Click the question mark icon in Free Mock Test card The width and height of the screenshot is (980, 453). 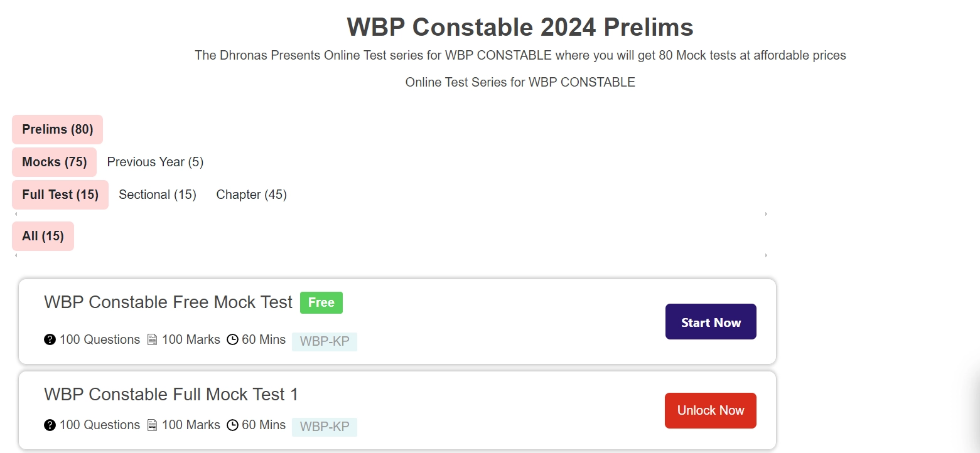[50, 339]
